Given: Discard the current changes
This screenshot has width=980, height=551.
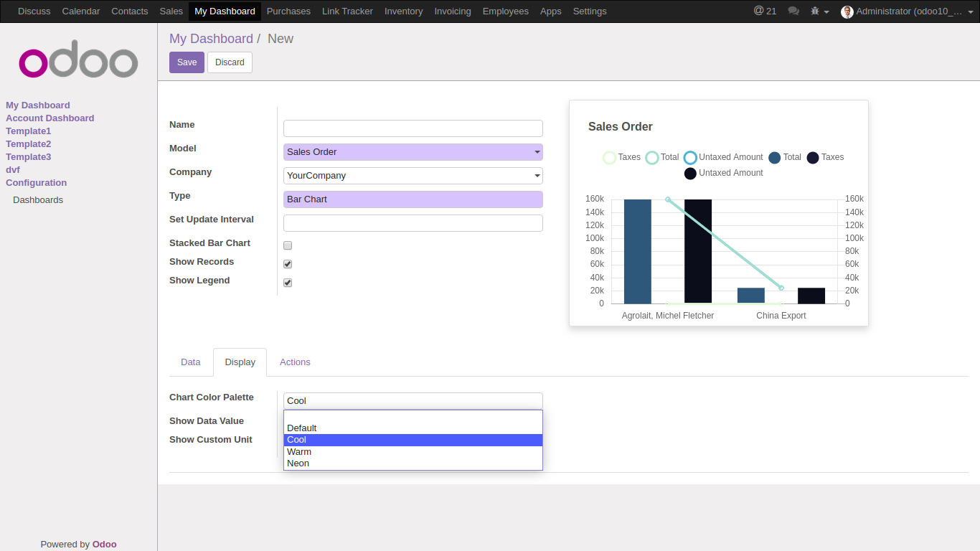Looking at the screenshot, I should point(230,62).
